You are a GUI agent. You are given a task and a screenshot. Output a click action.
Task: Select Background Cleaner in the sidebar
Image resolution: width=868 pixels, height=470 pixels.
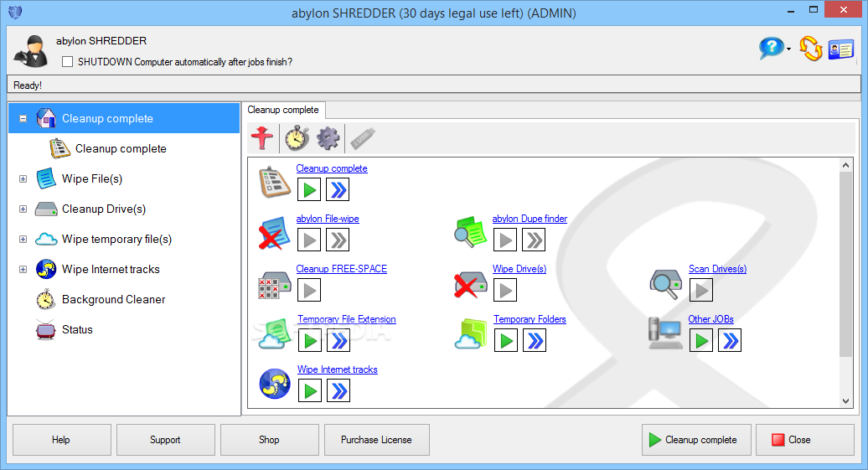point(113,299)
